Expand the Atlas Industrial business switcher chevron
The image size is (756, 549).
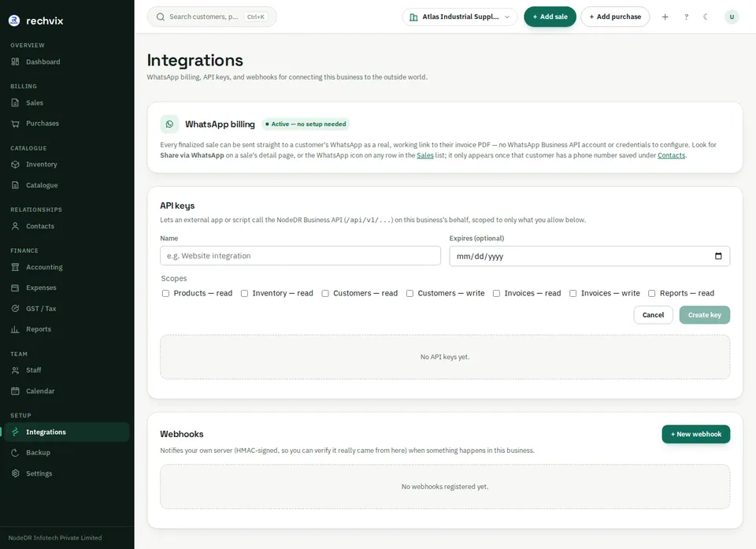507,17
